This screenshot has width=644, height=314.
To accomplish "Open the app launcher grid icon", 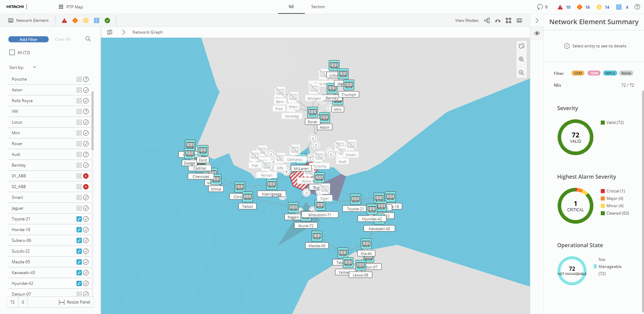I will 61,7.
